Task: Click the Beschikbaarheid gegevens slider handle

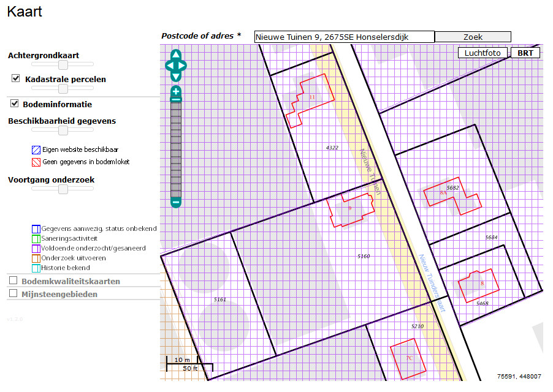Action: point(63,130)
